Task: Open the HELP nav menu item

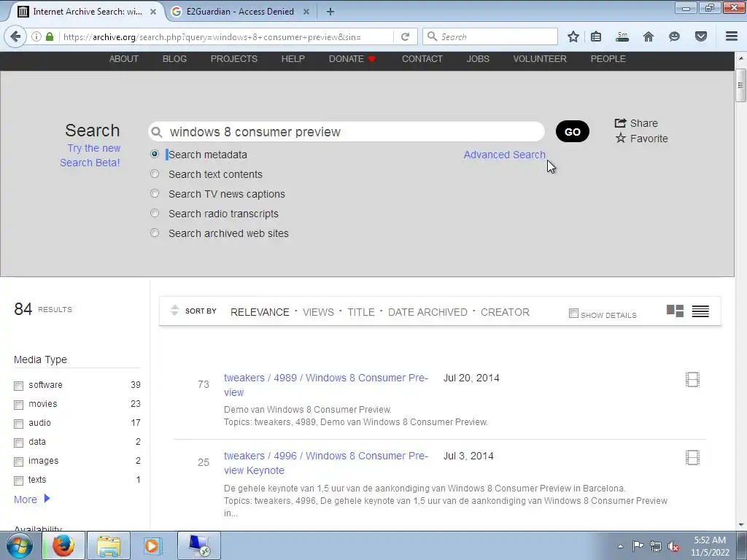Action: point(293,59)
